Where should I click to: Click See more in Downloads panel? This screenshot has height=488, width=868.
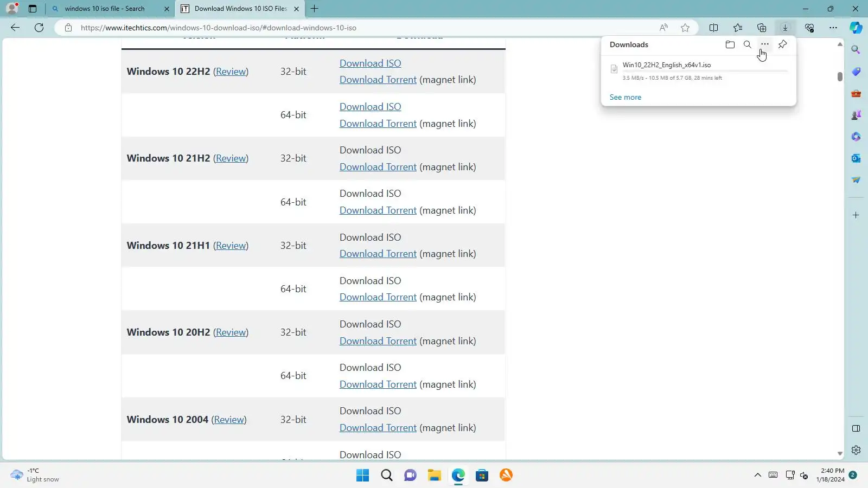coord(626,97)
